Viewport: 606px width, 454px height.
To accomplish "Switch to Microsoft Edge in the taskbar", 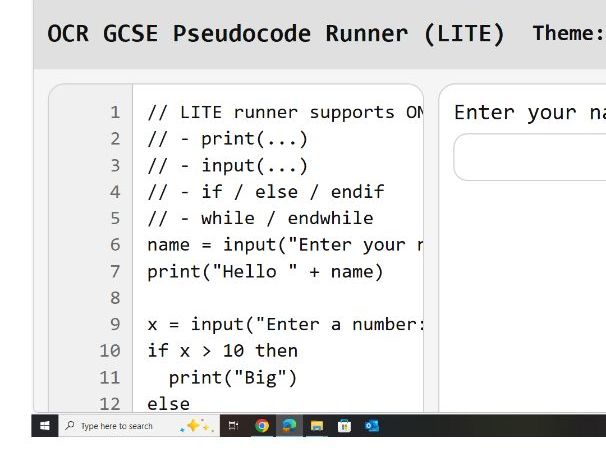I will click(289, 426).
